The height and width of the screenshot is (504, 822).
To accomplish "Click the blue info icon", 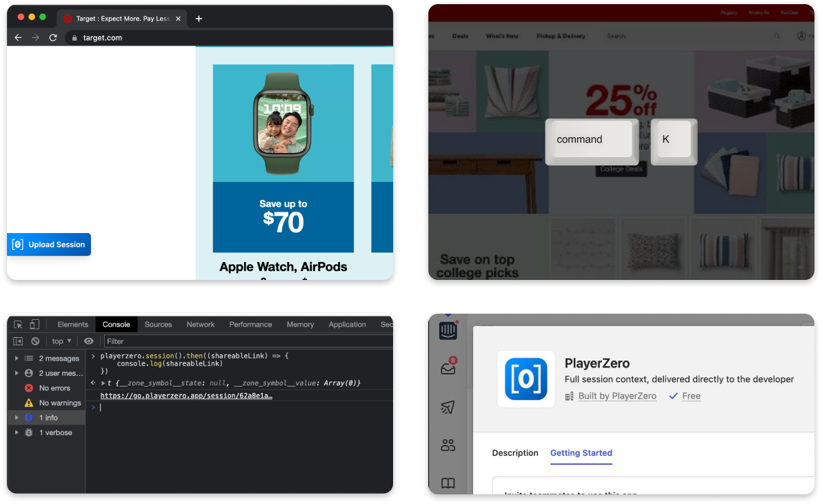I will click(29, 418).
